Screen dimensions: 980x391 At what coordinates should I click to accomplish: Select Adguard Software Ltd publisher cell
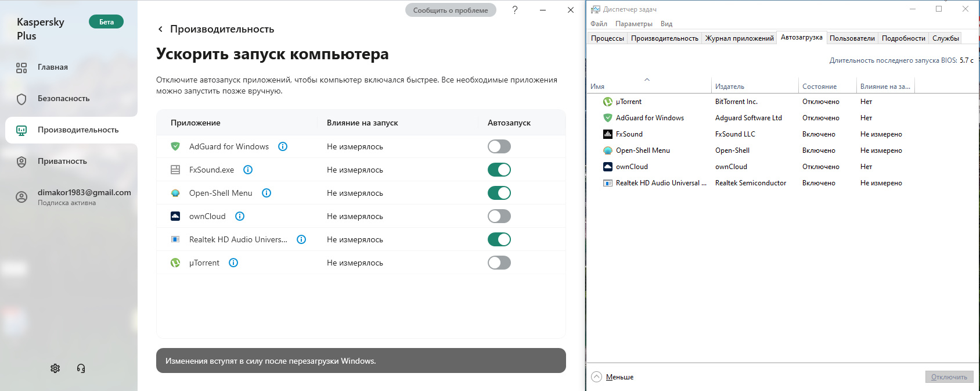pyautogui.click(x=748, y=118)
